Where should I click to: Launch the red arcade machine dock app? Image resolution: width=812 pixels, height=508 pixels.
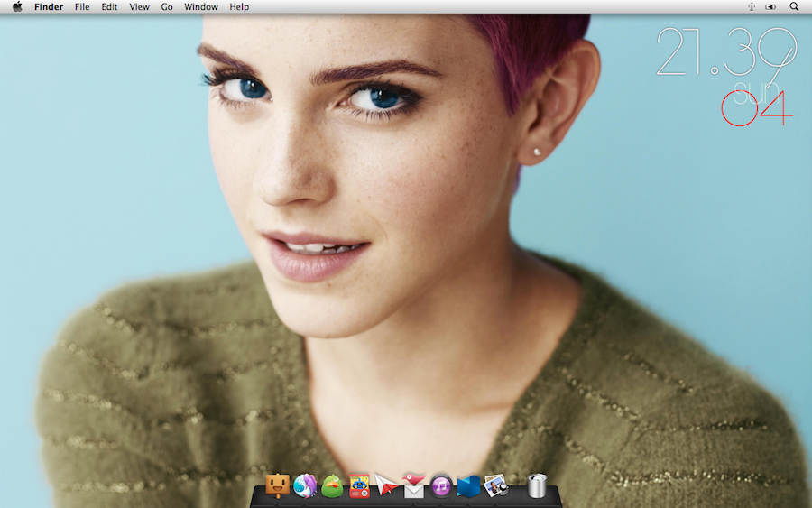click(359, 485)
